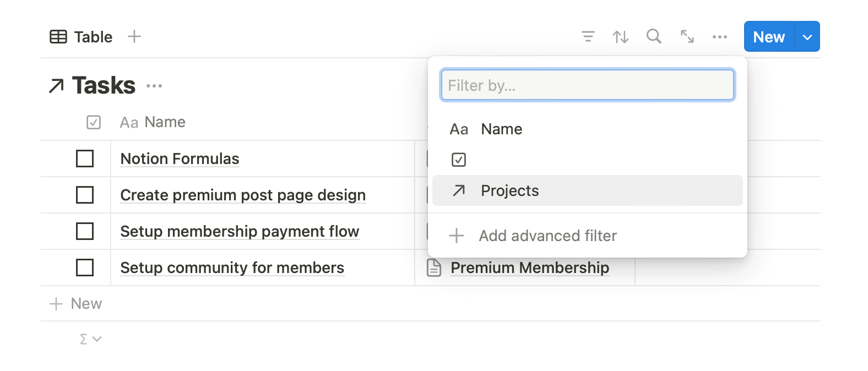Focus the Filter by search field

(x=587, y=85)
